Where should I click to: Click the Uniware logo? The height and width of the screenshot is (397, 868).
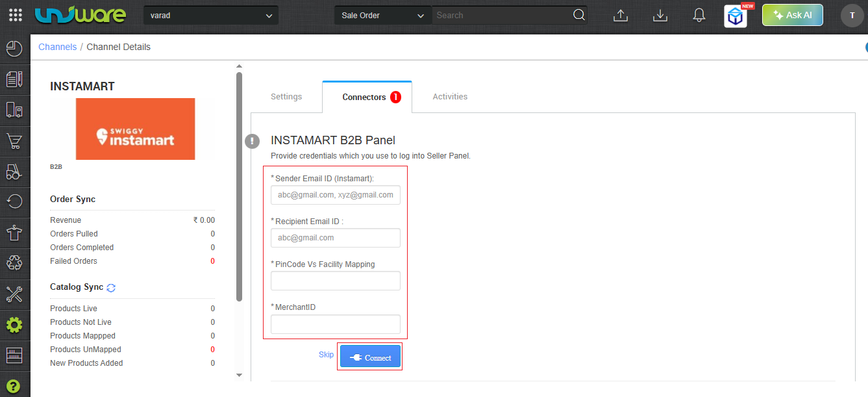coord(81,15)
